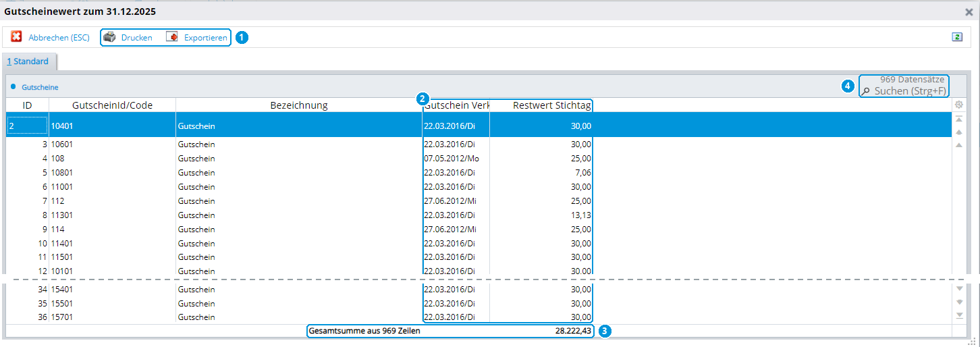The width and height of the screenshot is (980, 347).
Task: Click the Exportieren export icon
Action: [172, 37]
